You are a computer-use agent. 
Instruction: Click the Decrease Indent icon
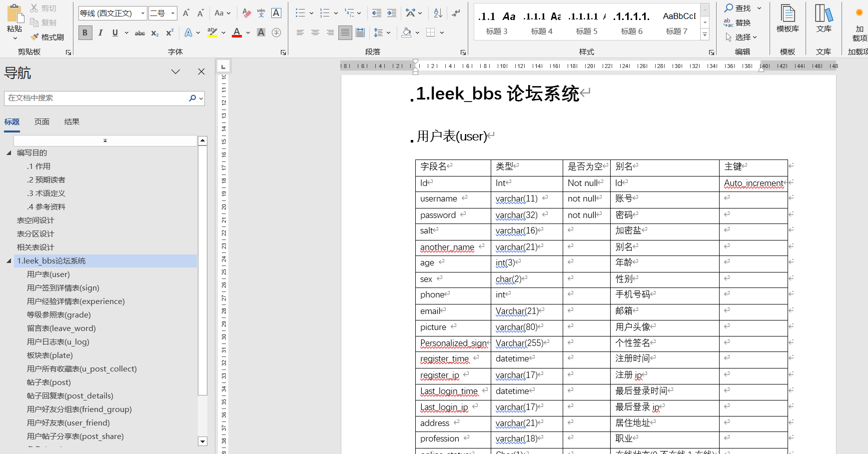[377, 13]
